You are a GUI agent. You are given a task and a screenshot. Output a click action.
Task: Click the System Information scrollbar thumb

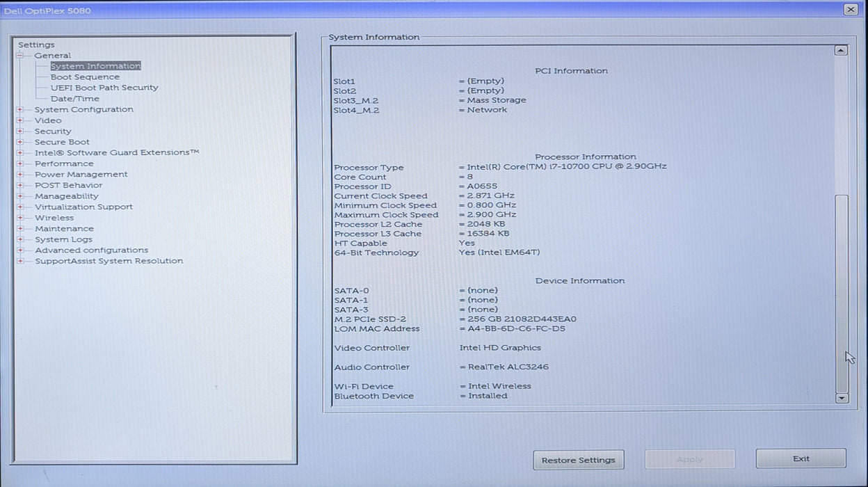[x=842, y=294]
